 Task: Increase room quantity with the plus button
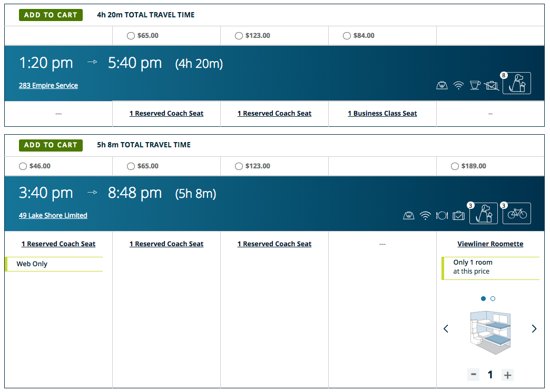[x=507, y=375]
